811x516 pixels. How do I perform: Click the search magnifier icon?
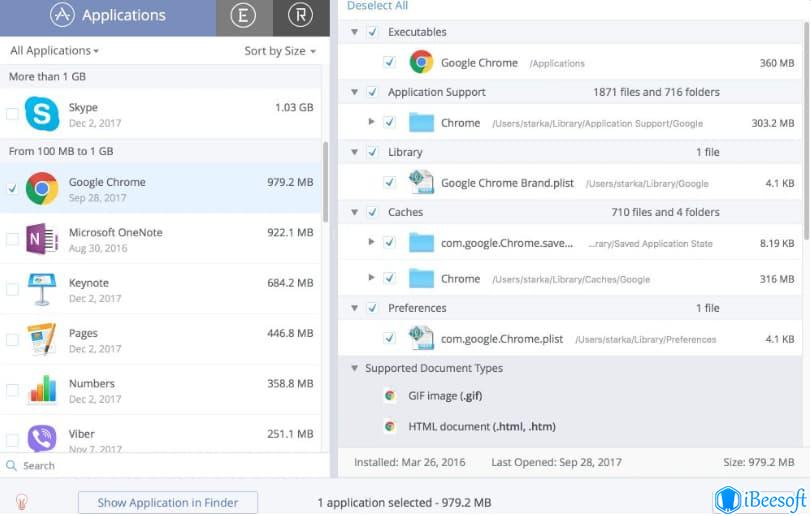[x=11, y=466]
